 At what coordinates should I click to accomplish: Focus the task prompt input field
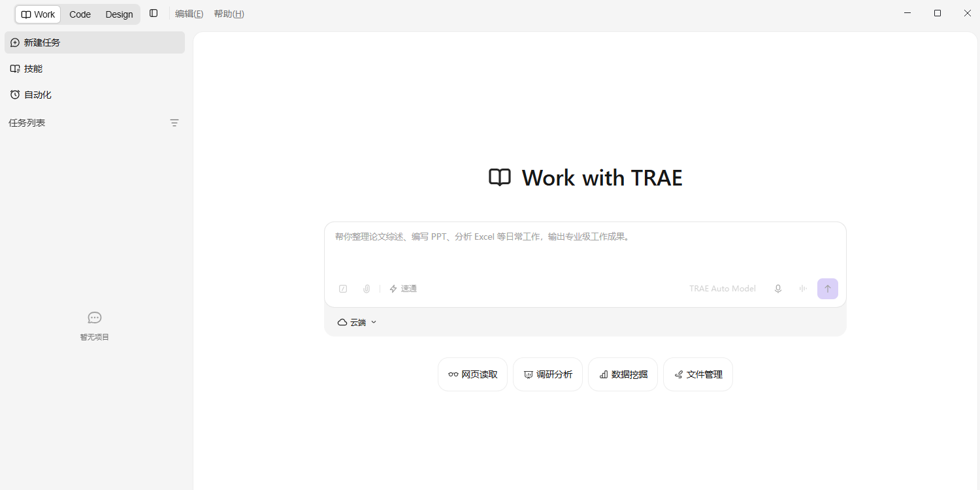(585, 248)
